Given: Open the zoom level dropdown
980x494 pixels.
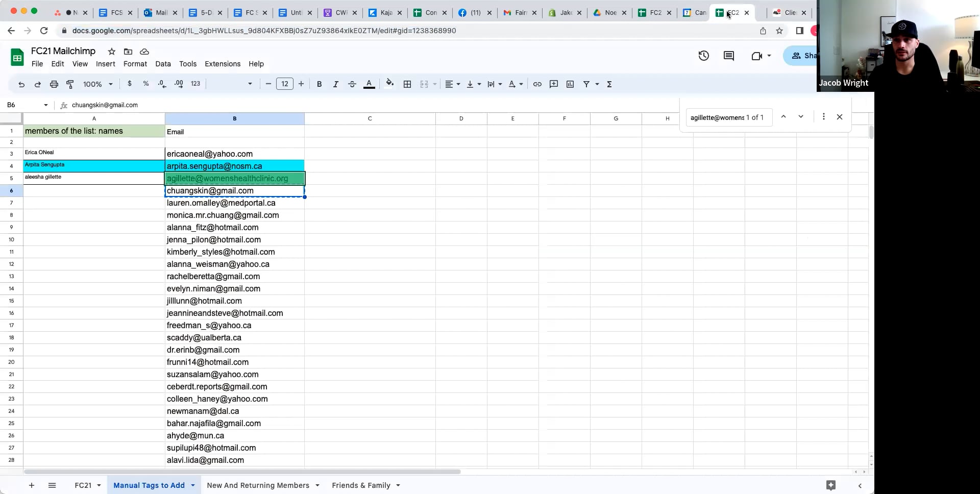Looking at the screenshot, I should coord(97,84).
